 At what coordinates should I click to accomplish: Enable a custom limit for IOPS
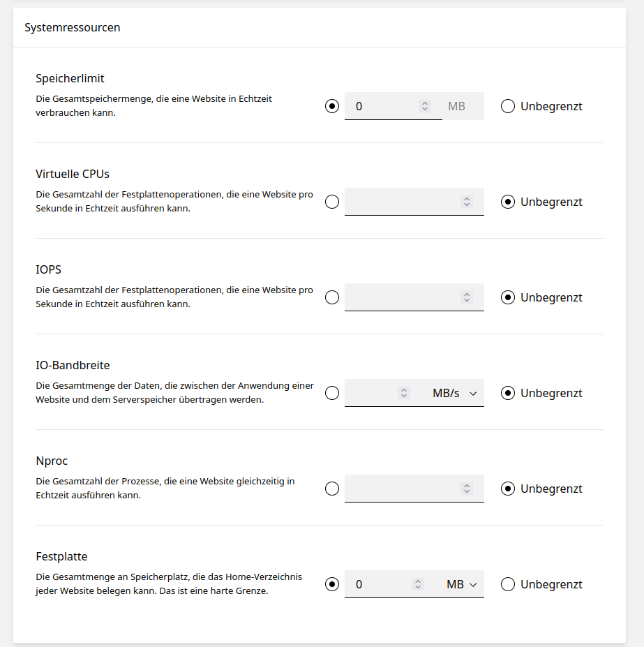tap(332, 297)
